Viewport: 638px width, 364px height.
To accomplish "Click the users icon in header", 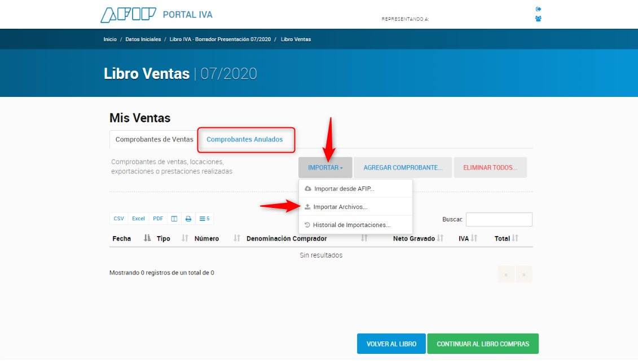I will click(x=538, y=19).
